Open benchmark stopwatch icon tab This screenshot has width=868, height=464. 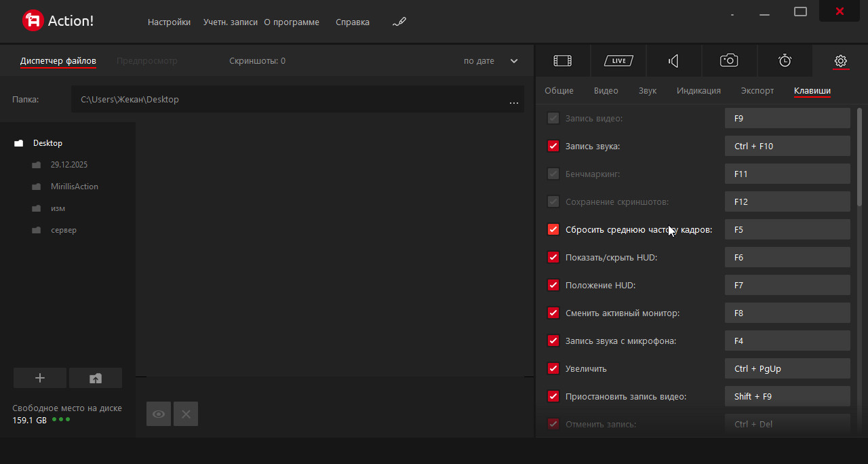pos(785,61)
